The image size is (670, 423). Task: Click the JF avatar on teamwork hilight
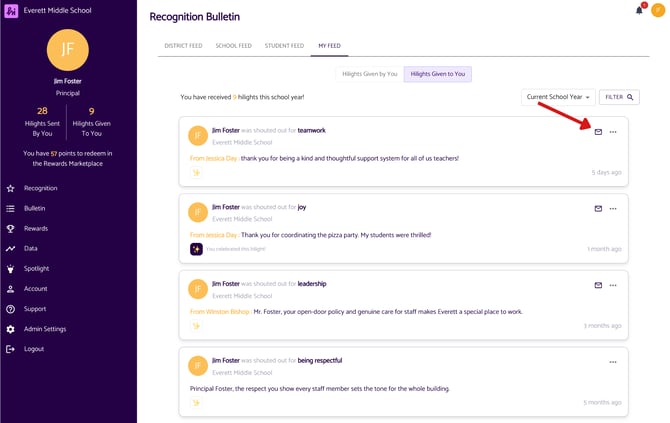point(198,136)
